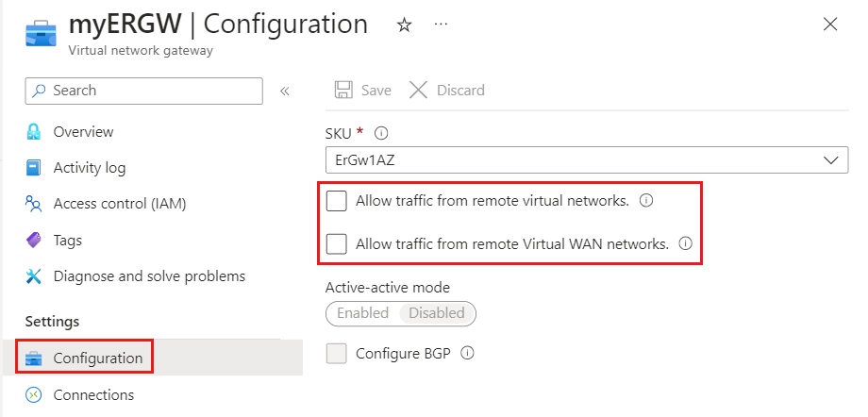Go to Activity log menu item
The width and height of the screenshot is (868, 417).
[89, 168]
